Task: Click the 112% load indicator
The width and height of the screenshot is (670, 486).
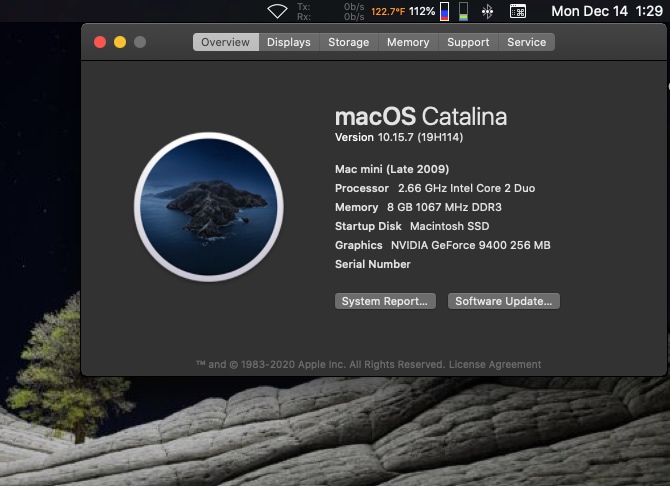Action: (x=422, y=11)
